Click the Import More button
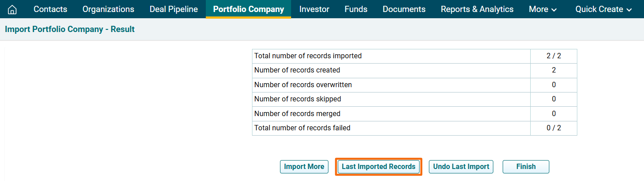The width and height of the screenshot is (644, 181). 304,167
